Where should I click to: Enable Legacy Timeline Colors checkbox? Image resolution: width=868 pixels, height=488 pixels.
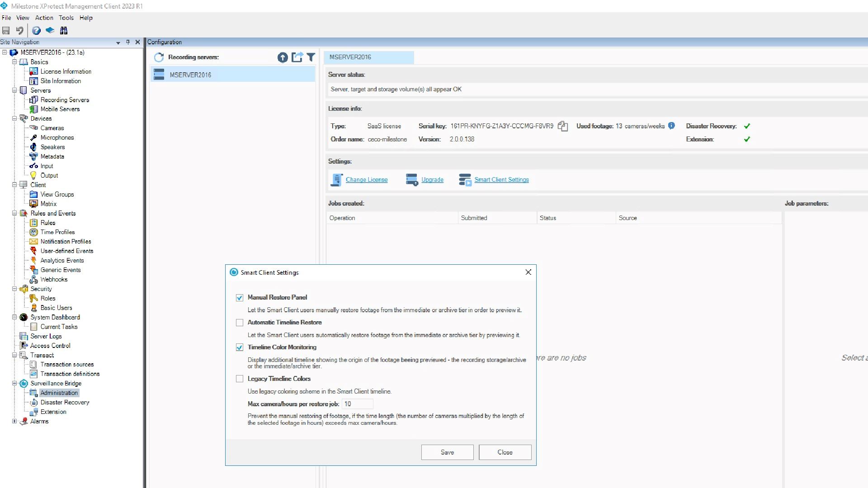point(240,379)
